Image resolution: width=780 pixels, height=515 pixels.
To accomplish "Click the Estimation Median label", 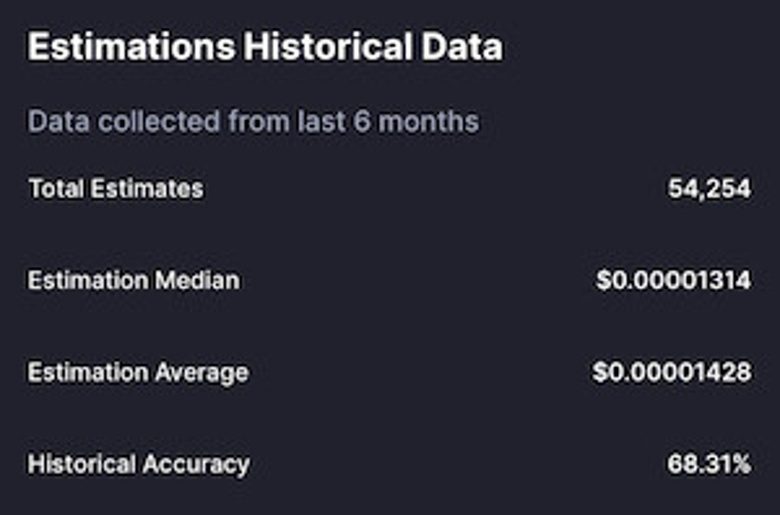I will 134,280.
